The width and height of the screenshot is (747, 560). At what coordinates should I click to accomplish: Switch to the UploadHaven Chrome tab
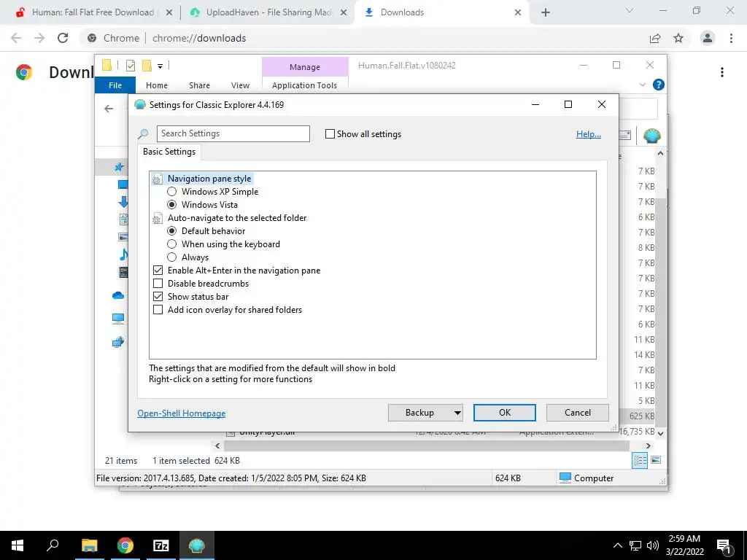point(268,12)
